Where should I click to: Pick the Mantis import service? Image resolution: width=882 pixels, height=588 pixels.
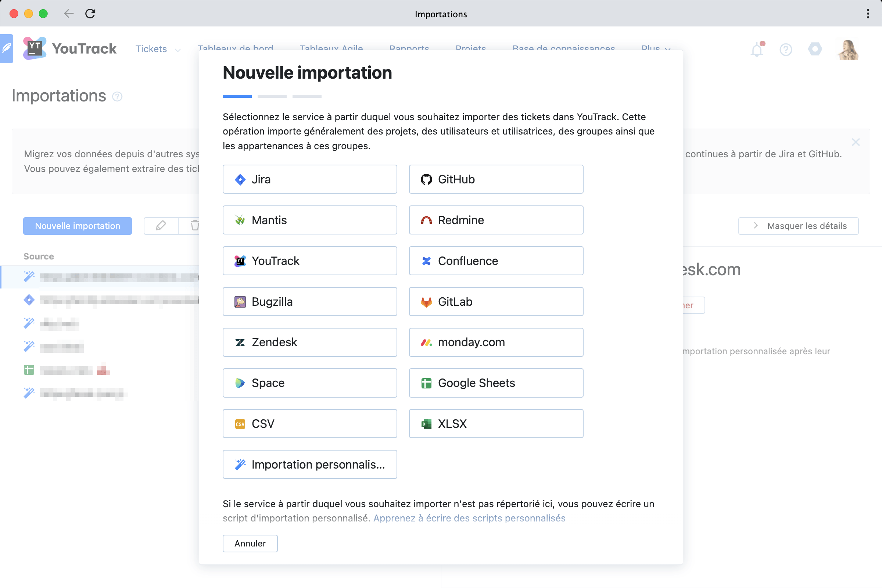pyautogui.click(x=309, y=220)
